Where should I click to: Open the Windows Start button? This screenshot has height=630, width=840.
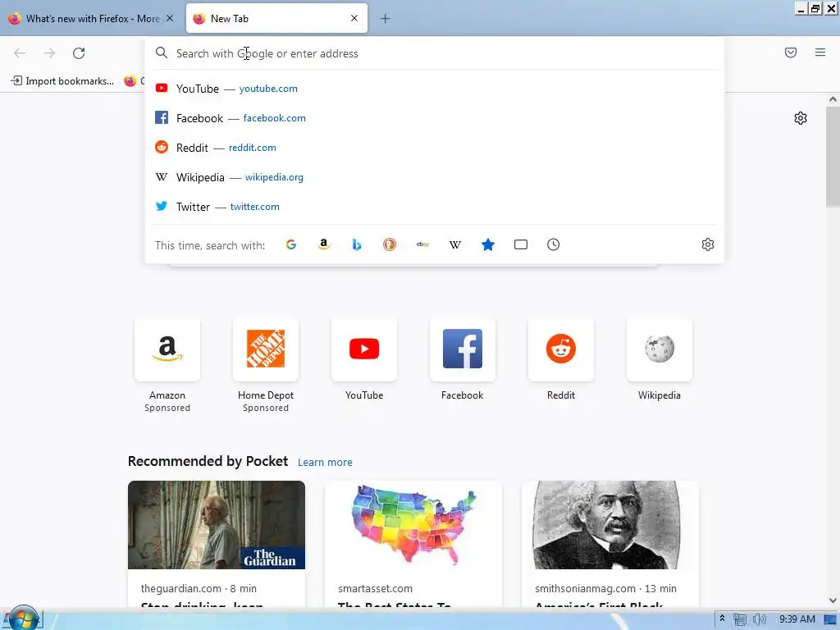pos(22,619)
